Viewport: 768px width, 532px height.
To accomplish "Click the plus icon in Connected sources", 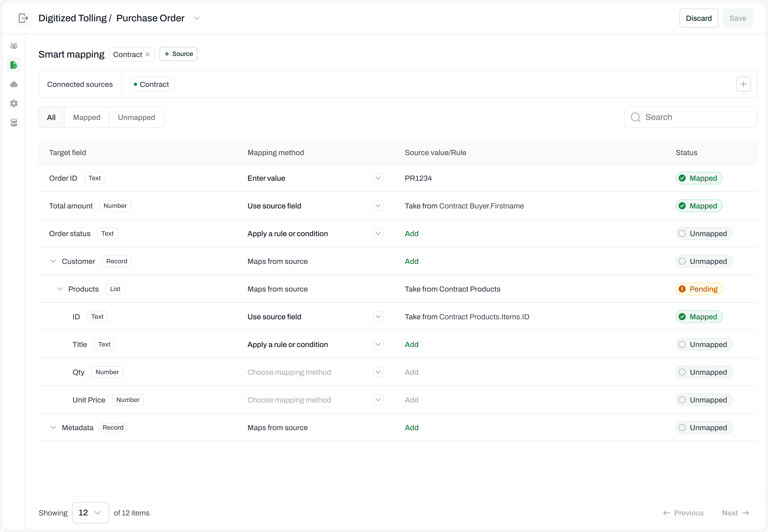I will coord(743,84).
